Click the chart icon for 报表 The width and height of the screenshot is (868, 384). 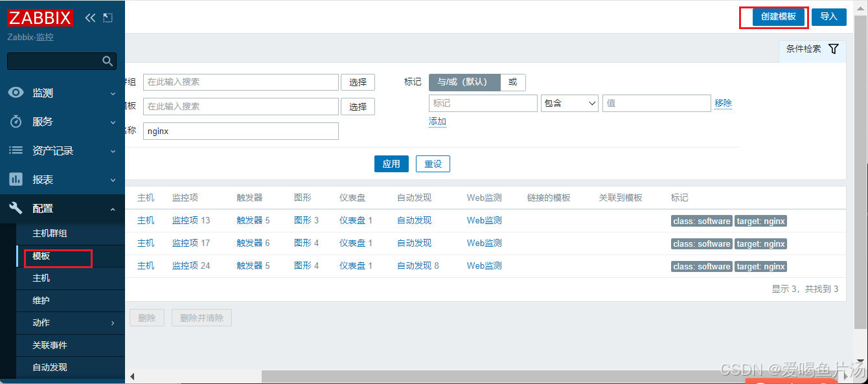point(16,179)
